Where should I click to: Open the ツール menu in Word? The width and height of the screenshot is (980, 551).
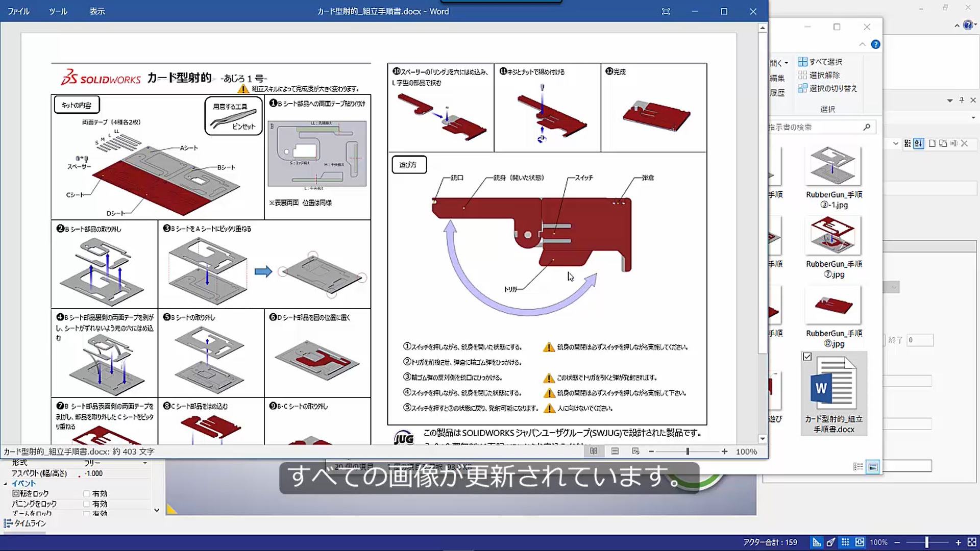coord(58,11)
